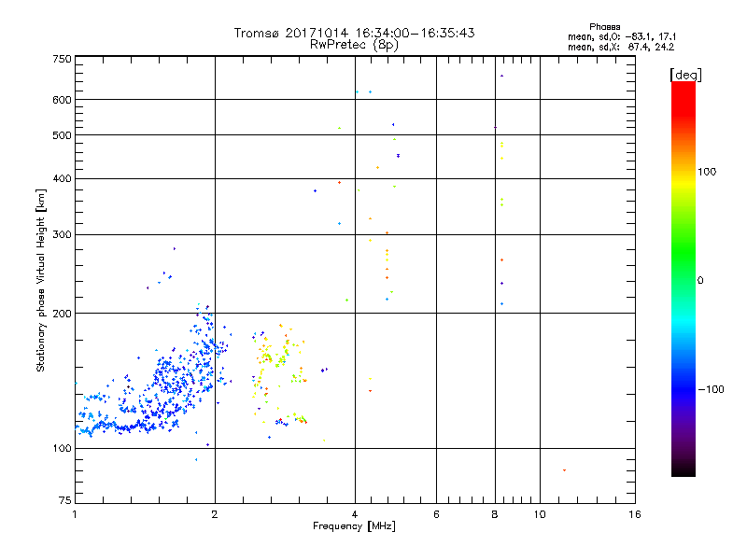Click the 'Stationary phase Virtual Height [km]' axis label
Viewport: 747px width, 560px height.
pos(41,281)
